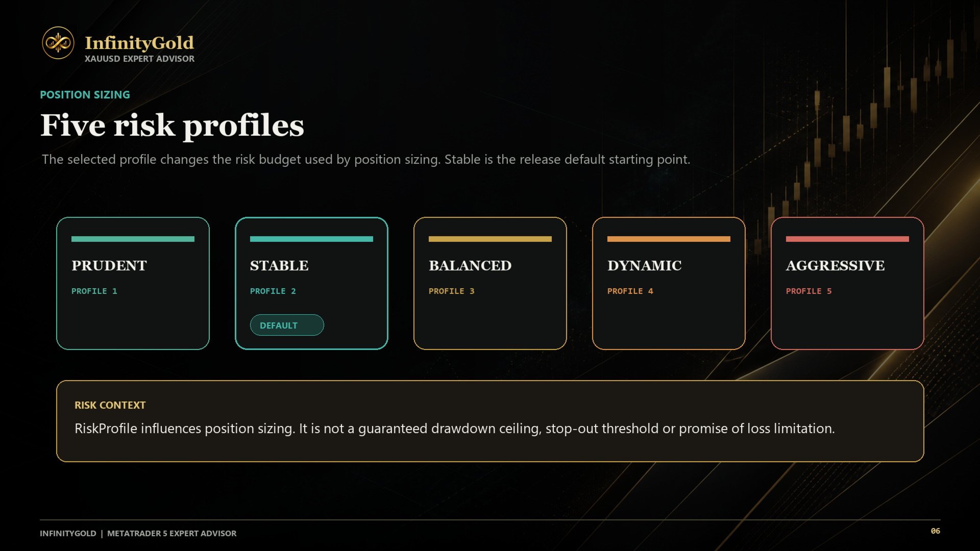Click the RISK CONTEXT label
980x551 pixels.
110,405
